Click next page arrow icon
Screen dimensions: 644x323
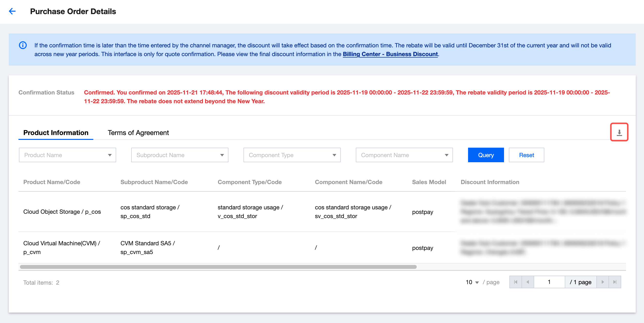coord(602,282)
